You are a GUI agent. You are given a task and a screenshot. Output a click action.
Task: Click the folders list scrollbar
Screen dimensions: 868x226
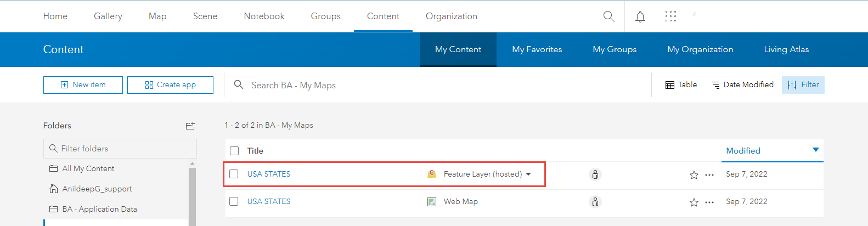click(x=192, y=196)
